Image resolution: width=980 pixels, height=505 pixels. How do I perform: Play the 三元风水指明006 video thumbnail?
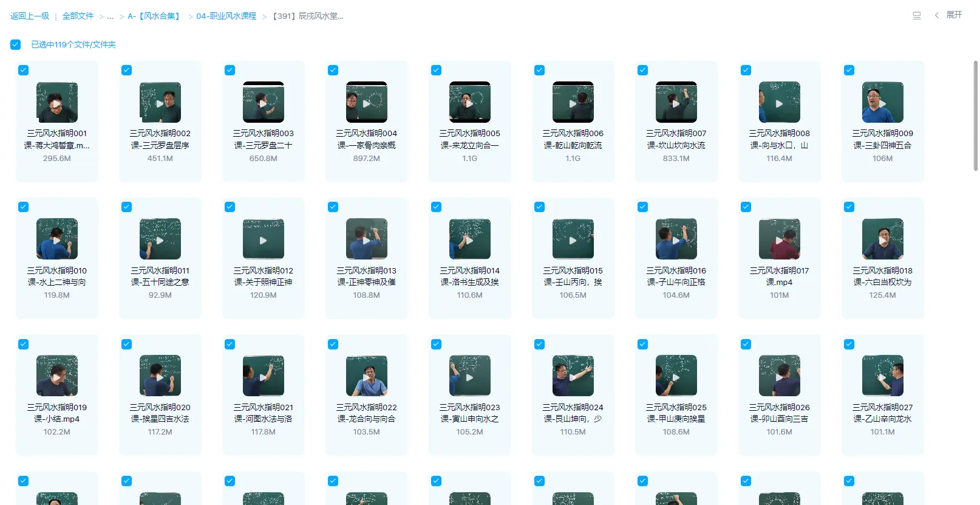[x=573, y=102]
